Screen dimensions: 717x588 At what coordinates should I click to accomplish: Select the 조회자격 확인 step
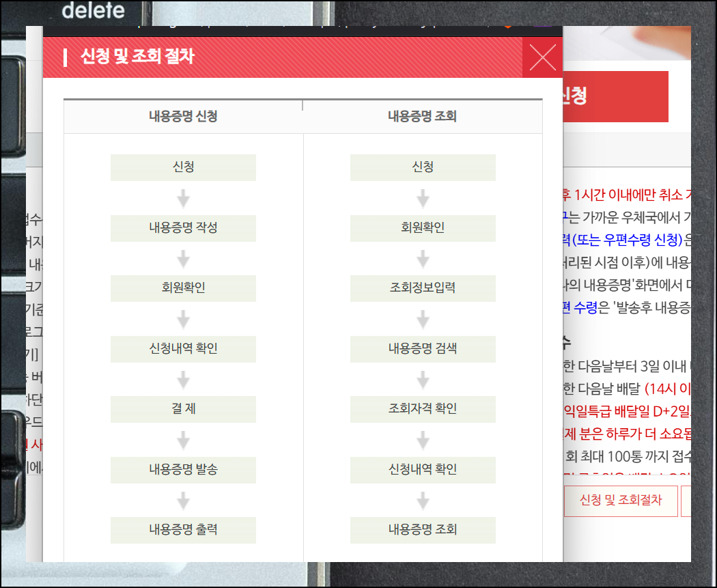tap(423, 409)
